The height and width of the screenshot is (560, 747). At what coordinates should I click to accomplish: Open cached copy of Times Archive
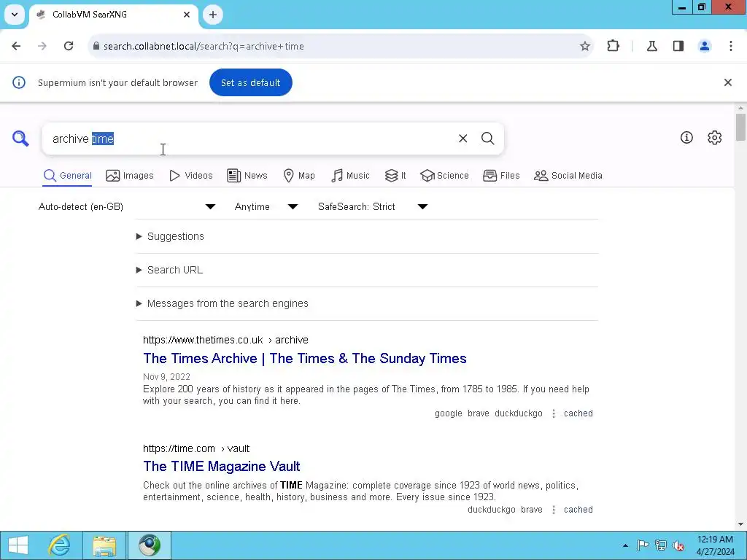pyautogui.click(x=578, y=413)
